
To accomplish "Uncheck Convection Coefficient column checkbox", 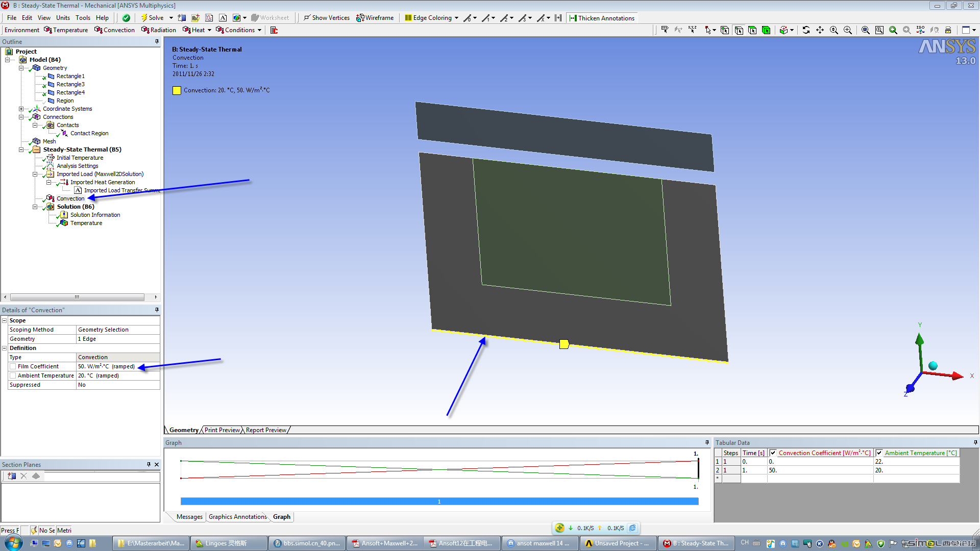I will click(773, 453).
